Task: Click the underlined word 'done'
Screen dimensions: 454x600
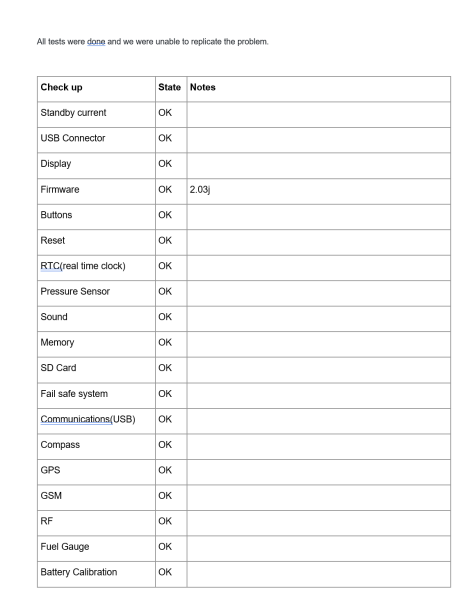Action: [96, 42]
